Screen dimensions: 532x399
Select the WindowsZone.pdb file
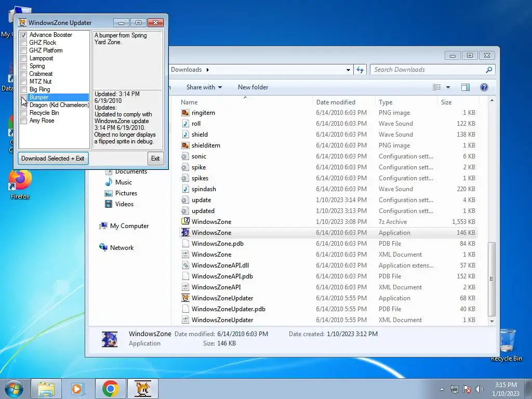pos(218,244)
